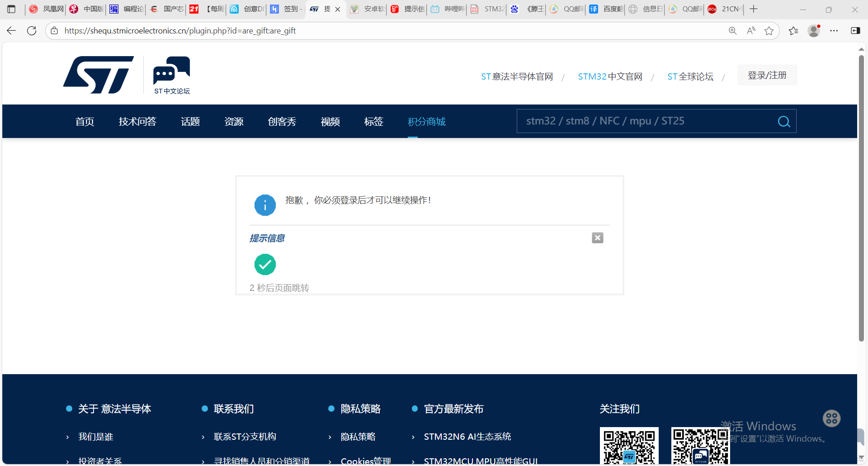Click the 联系ST分支机构 footer link
The height and width of the screenshot is (466, 868).
tap(245, 437)
